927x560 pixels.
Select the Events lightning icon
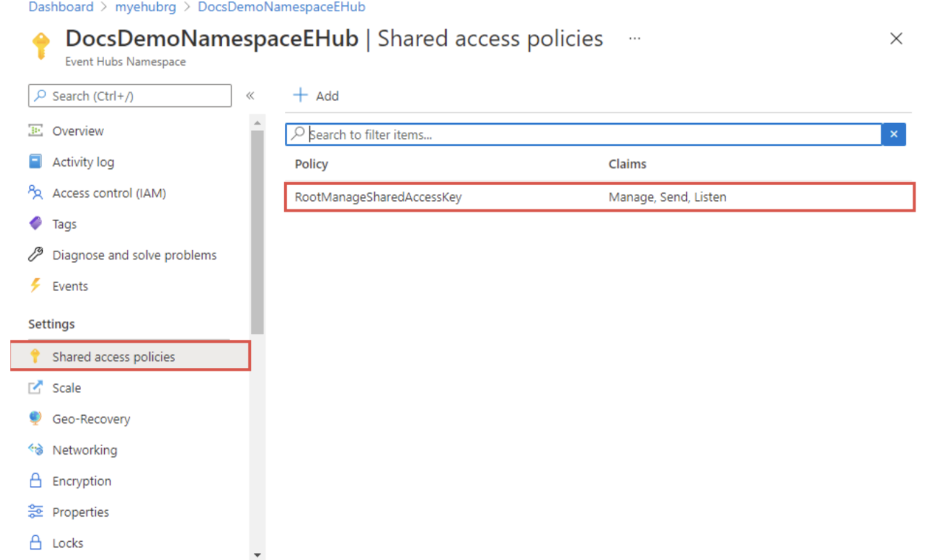pos(35,285)
